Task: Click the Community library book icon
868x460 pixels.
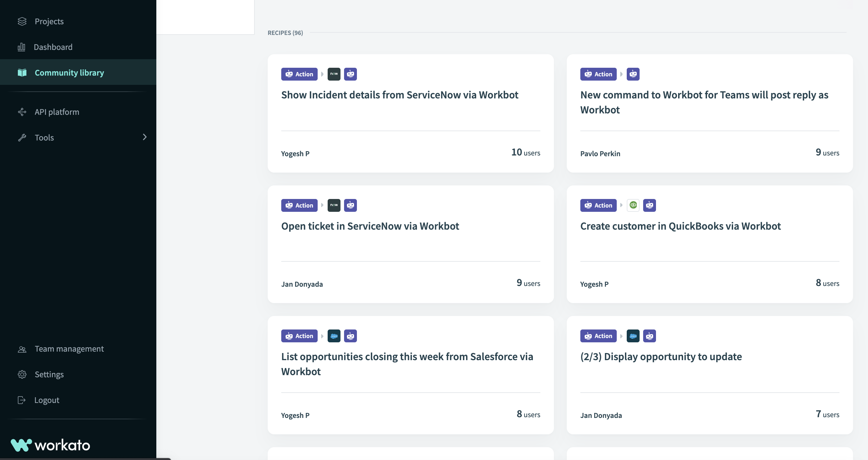Action: 22,73
